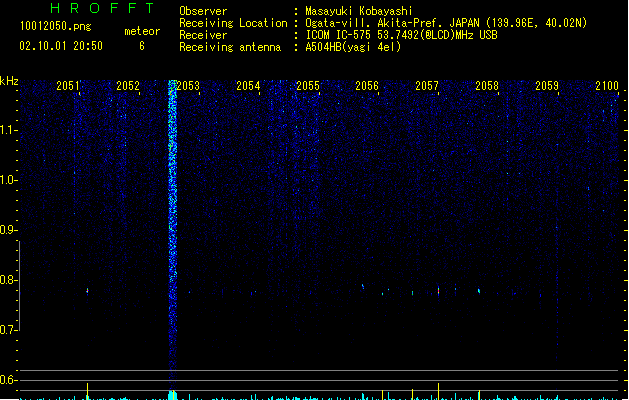The image size is (629, 400).
Task: Click the 'meteor' count label
Action: [142, 31]
